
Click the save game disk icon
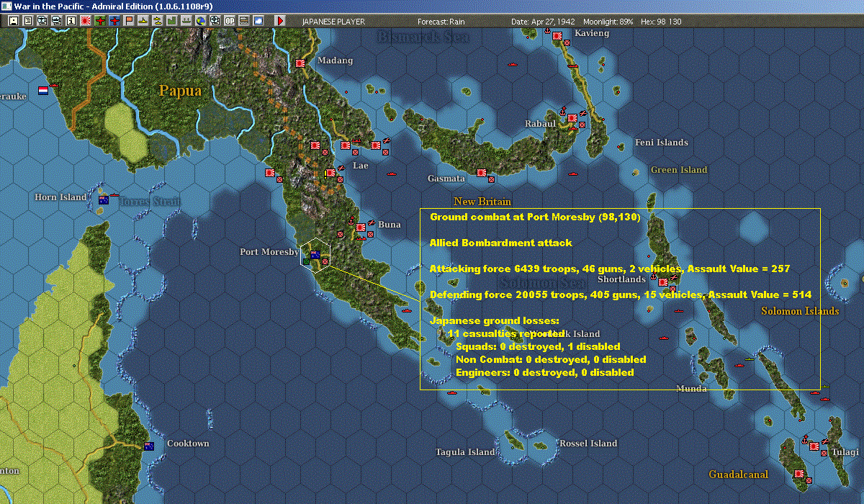click(14, 21)
